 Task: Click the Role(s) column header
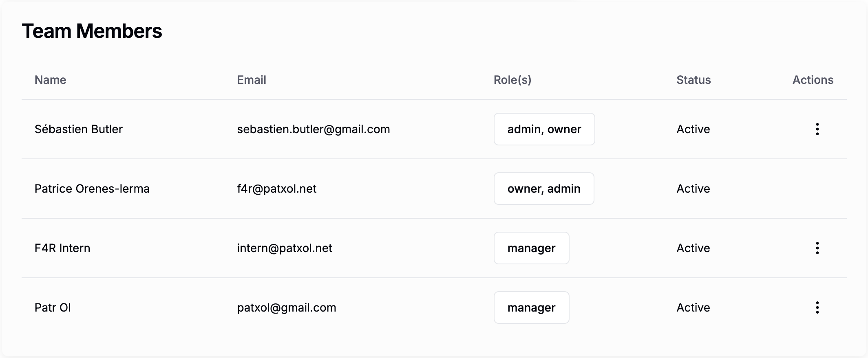[512, 80]
